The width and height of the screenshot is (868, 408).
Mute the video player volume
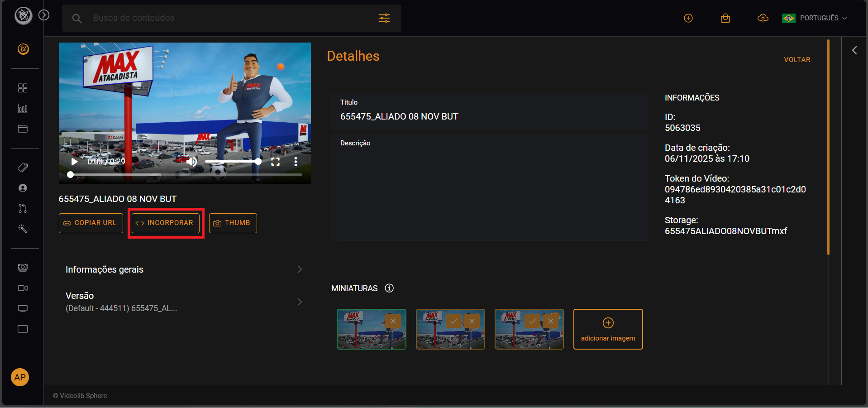192,162
